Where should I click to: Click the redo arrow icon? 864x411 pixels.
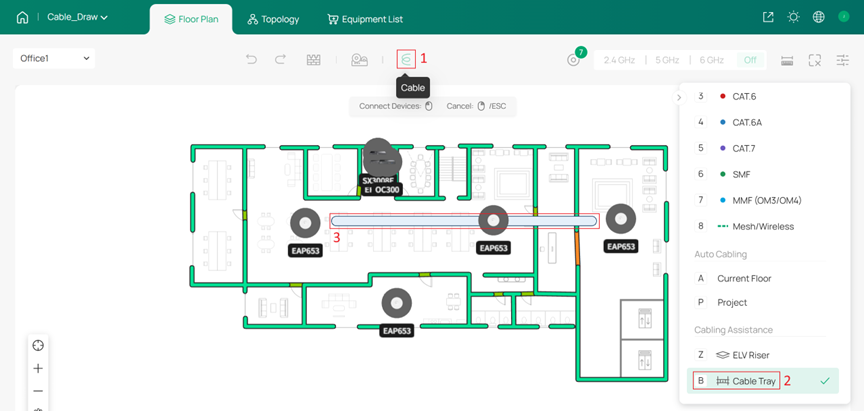point(281,60)
